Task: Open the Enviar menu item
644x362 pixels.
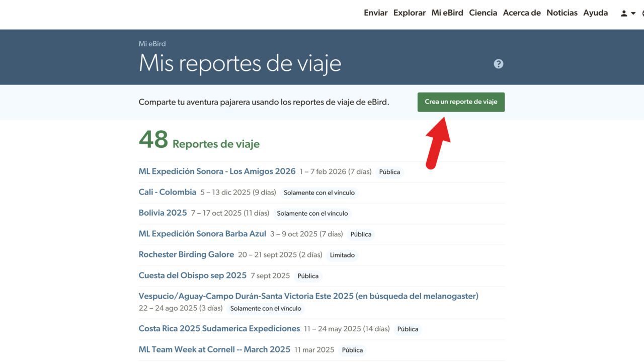Action: pyautogui.click(x=375, y=13)
